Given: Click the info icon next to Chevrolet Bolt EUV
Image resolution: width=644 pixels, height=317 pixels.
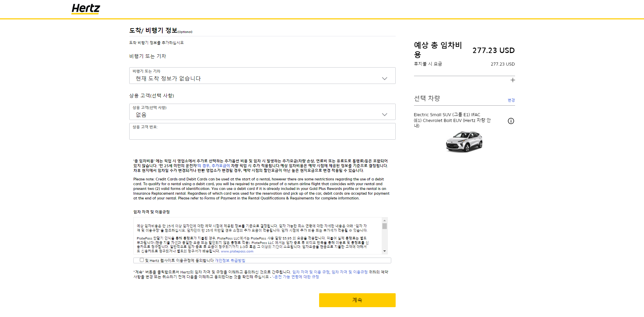Looking at the screenshot, I should click(x=511, y=121).
